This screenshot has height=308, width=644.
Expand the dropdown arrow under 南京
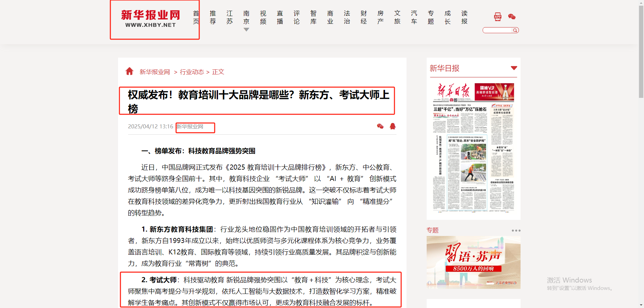[246, 30]
